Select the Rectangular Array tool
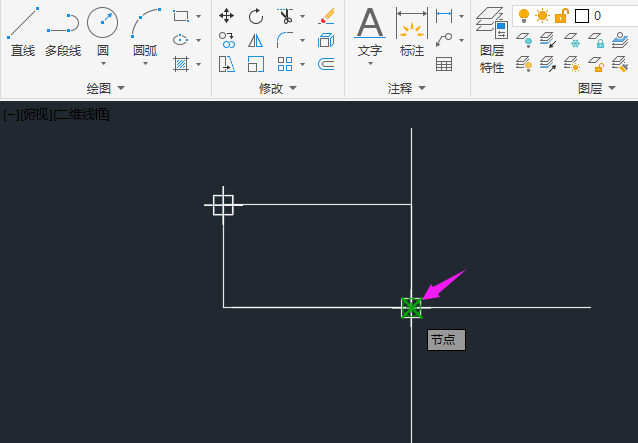This screenshot has width=638, height=443. [x=285, y=64]
